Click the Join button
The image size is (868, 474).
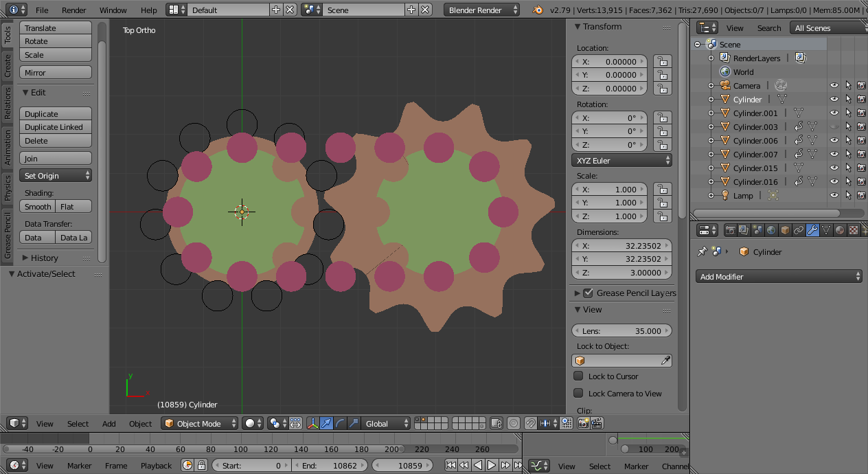coord(56,158)
